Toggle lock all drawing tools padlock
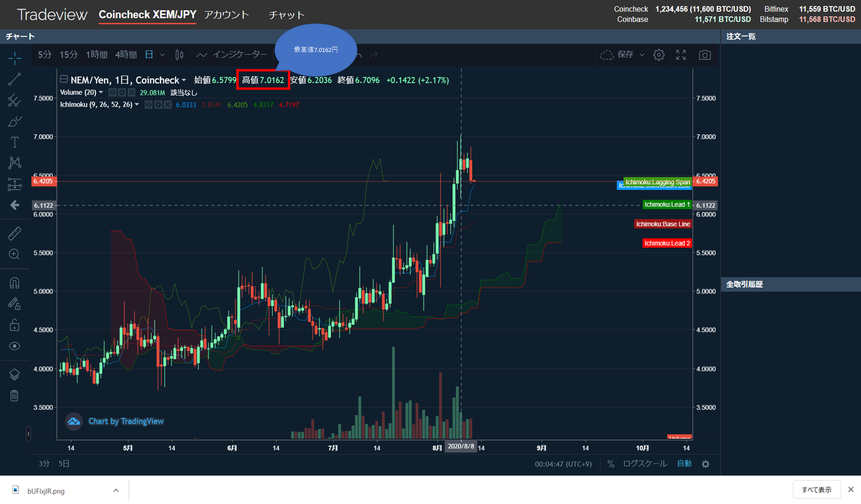This screenshot has height=504, width=861. (14, 325)
